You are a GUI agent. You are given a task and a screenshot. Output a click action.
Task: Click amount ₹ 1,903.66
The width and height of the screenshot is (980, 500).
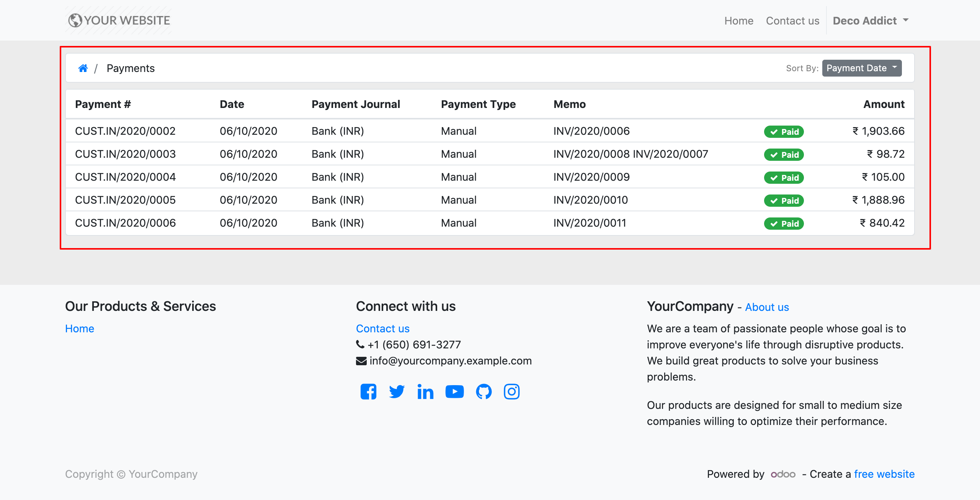click(879, 131)
